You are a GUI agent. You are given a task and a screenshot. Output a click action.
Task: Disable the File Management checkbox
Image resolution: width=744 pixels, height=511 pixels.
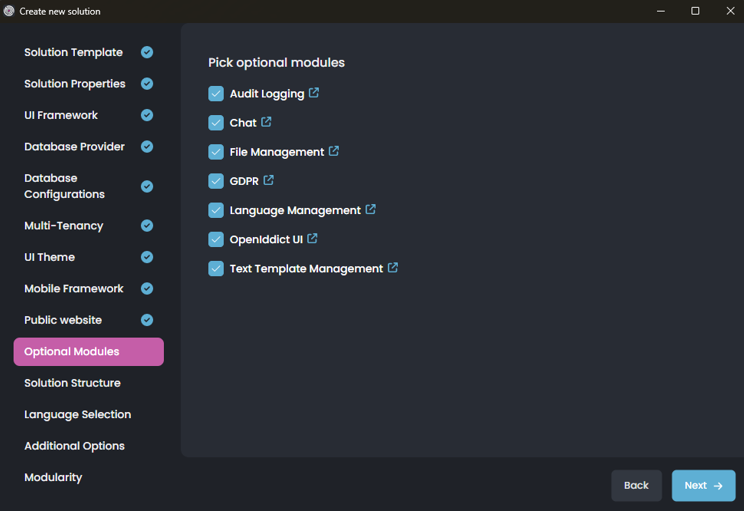[216, 152]
